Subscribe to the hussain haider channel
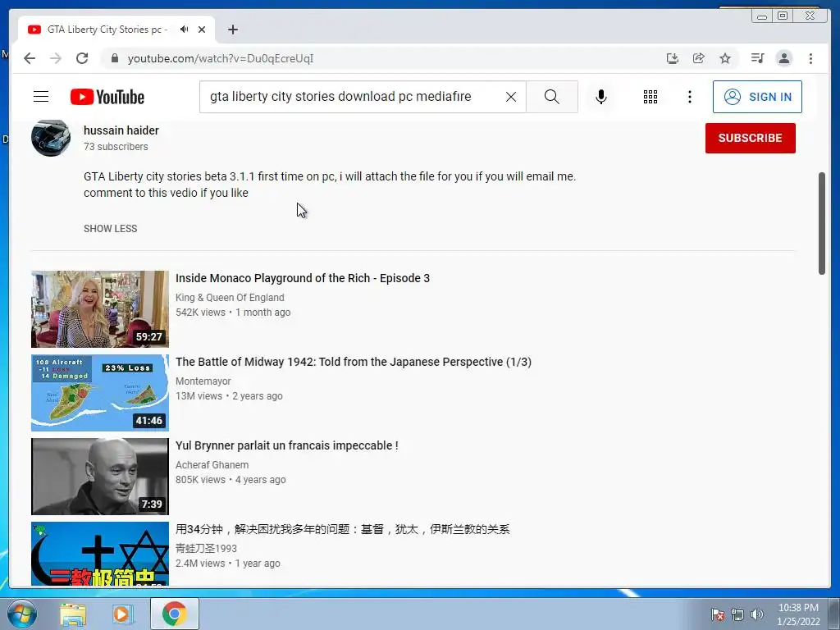The width and height of the screenshot is (840, 630). tap(750, 138)
